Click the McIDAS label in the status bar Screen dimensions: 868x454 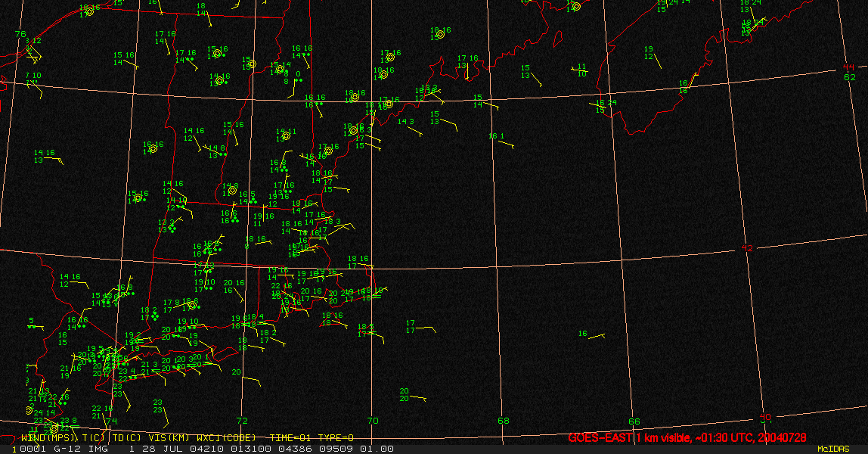[x=833, y=449]
